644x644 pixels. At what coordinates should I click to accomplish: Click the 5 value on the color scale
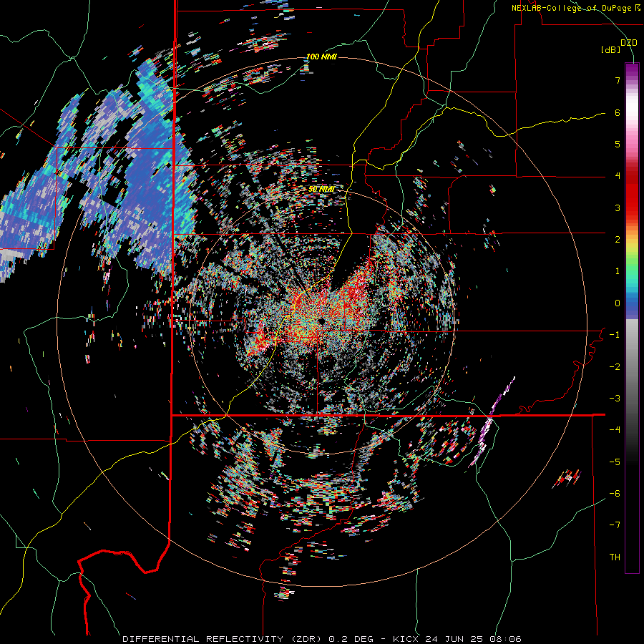[618, 144]
